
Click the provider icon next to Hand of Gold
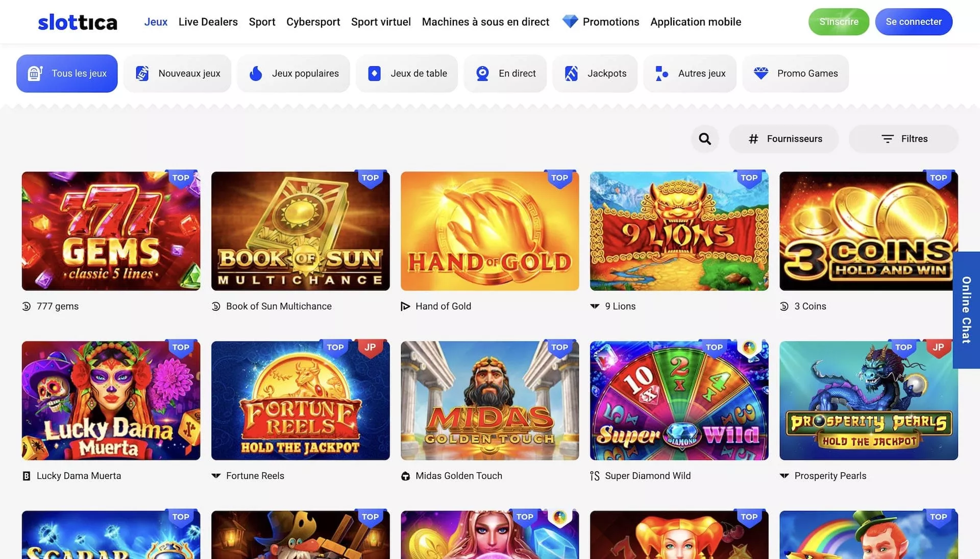(x=405, y=306)
